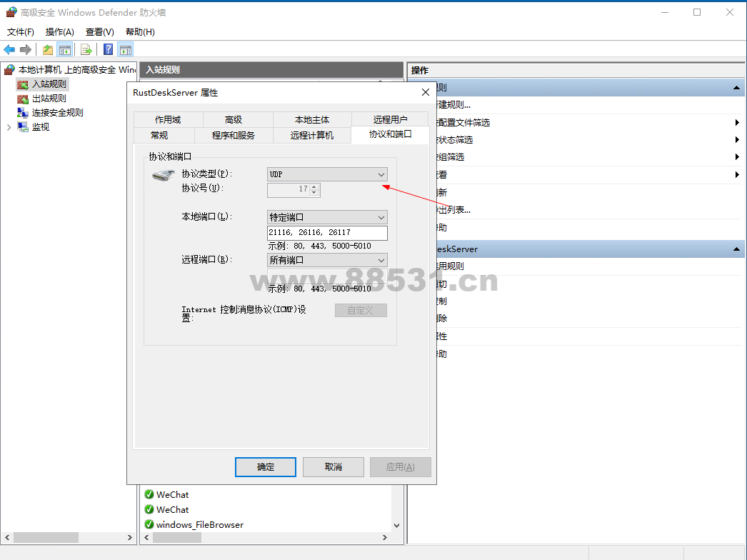
Task: Click the firewall app icon in the title bar
Action: coord(11,12)
